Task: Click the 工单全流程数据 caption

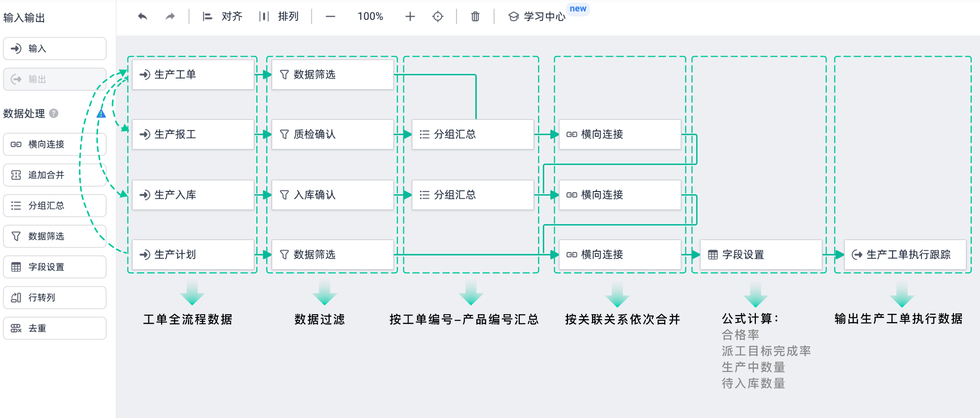Action: click(x=188, y=319)
